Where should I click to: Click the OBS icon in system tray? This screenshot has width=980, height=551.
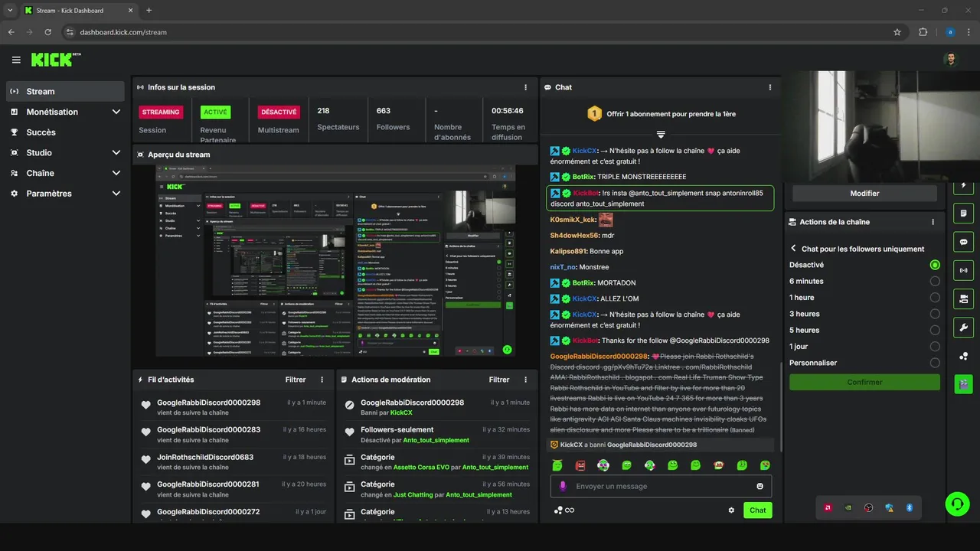click(x=868, y=507)
